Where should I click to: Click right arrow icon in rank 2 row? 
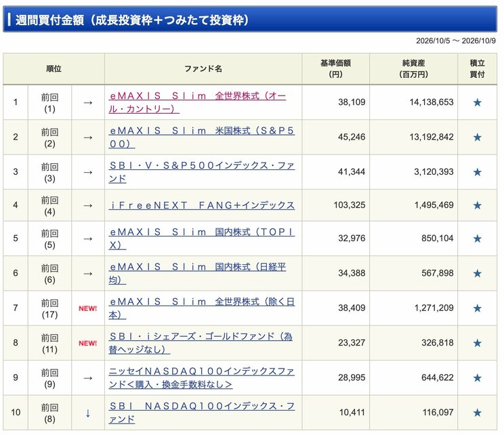(88, 138)
